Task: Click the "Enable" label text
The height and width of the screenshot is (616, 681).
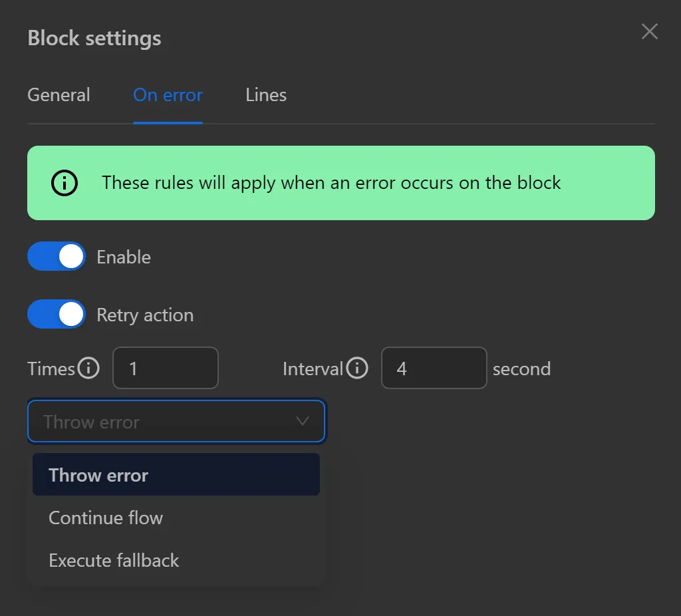Action: (123, 256)
